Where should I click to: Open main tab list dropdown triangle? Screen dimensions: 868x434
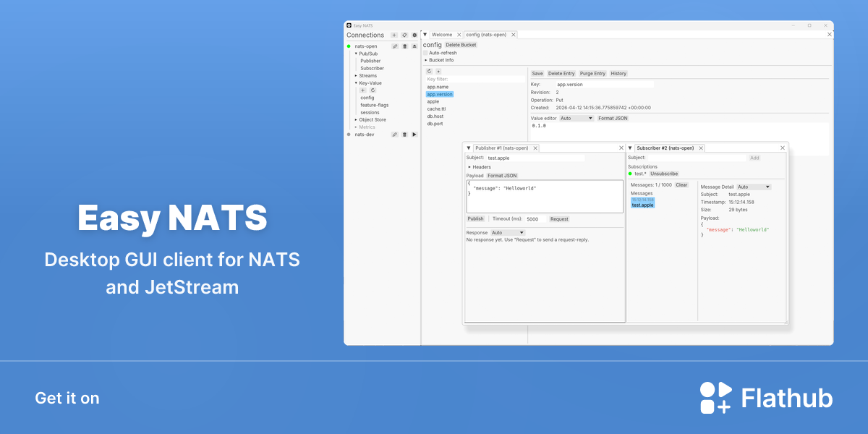425,35
